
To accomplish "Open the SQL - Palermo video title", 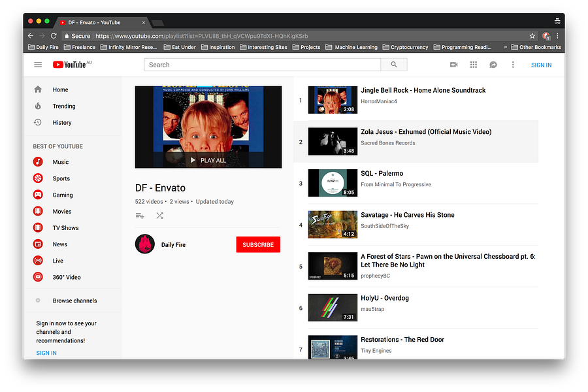I will pyautogui.click(x=382, y=173).
